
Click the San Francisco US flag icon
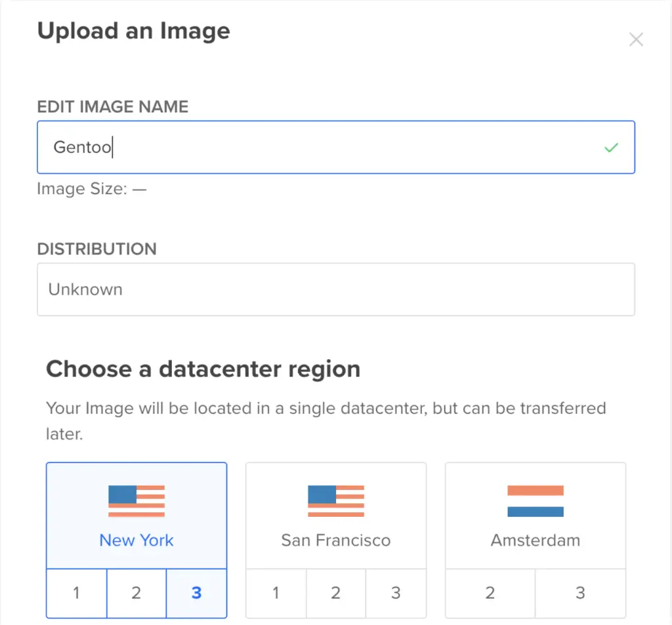pyautogui.click(x=336, y=500)
